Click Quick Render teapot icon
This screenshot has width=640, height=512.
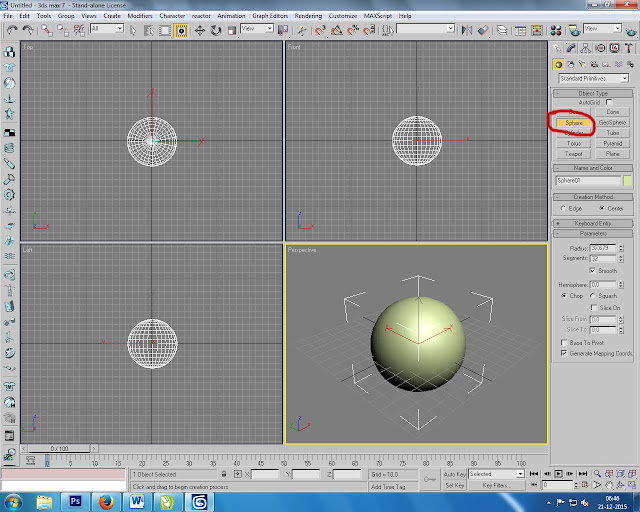tap(631, 30)
